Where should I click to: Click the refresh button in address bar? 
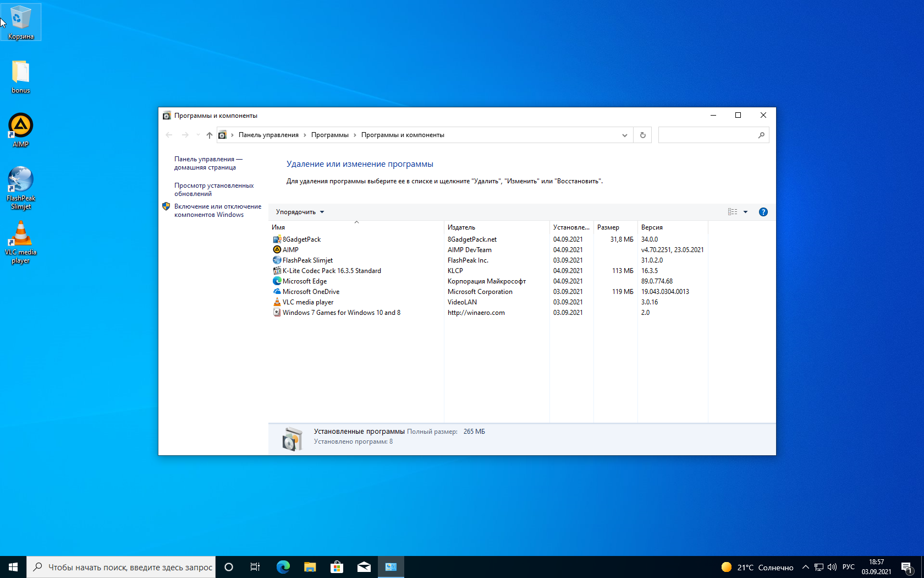coord(642,135)
